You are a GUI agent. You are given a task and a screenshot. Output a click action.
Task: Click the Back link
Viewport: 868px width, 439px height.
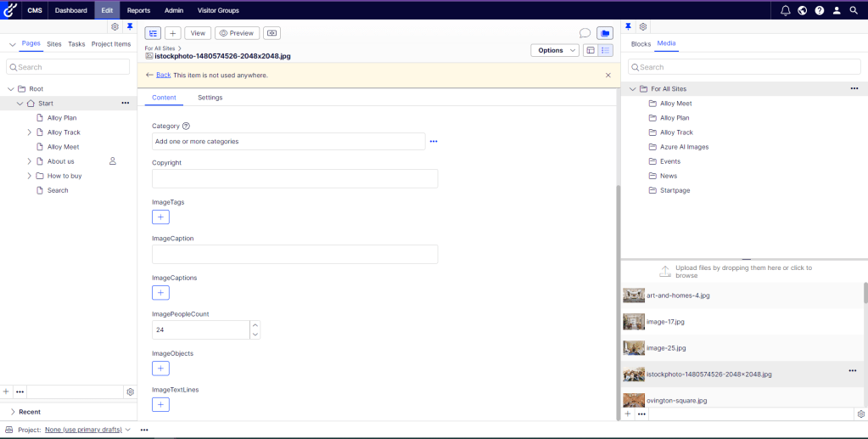pyautogui.click(x=163, y=75)
